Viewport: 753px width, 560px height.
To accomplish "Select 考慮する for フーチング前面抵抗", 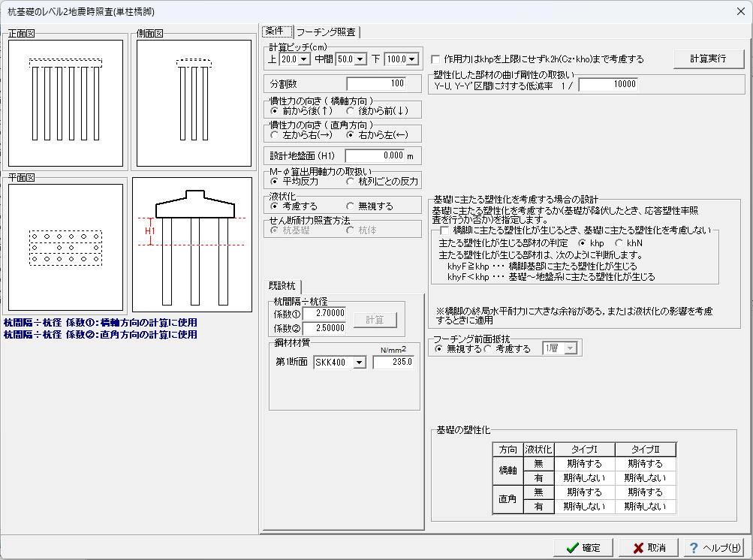I will (x=487, y=348).
